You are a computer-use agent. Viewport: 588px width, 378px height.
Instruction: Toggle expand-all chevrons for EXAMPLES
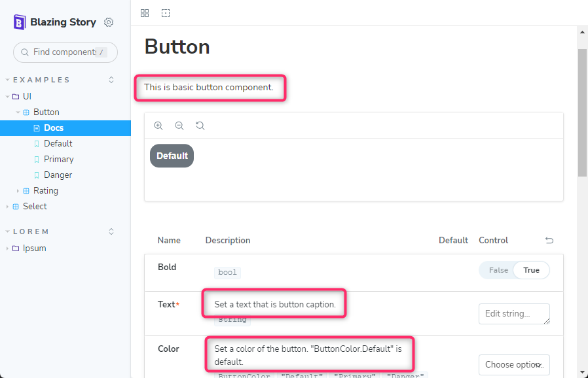[111, 80]
